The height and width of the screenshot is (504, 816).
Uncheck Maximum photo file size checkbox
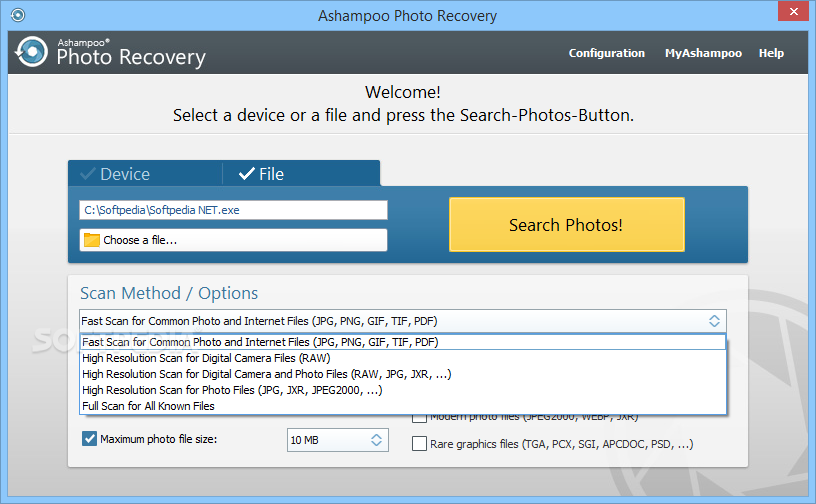click(x=89, y=439)
